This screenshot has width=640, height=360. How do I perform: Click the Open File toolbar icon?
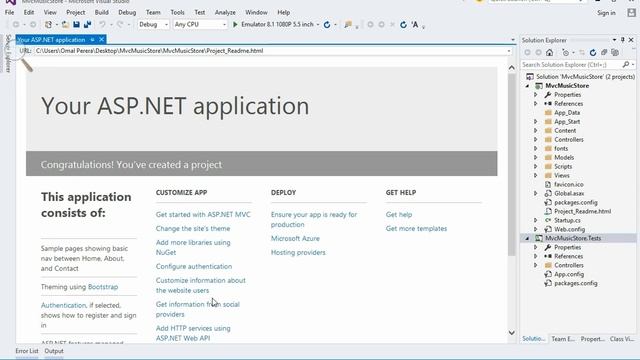pos(65,24)
